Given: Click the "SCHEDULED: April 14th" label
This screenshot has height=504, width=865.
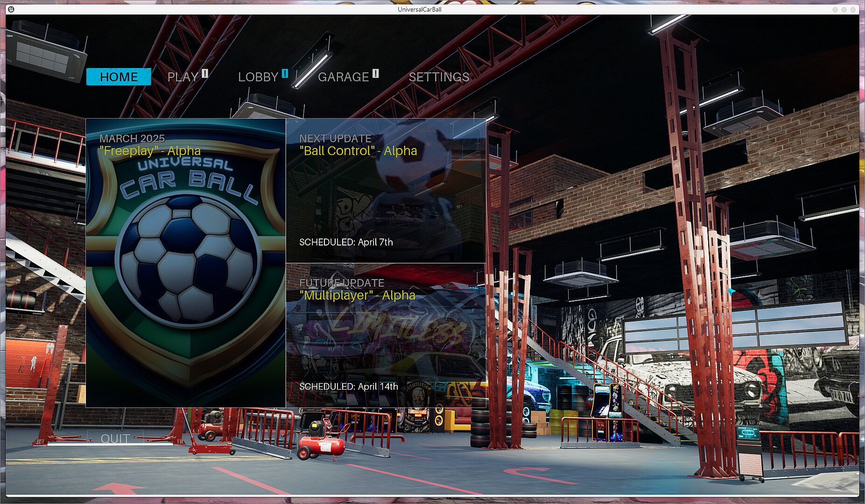Looking at the screenshot, I should (x=349, y=386).
